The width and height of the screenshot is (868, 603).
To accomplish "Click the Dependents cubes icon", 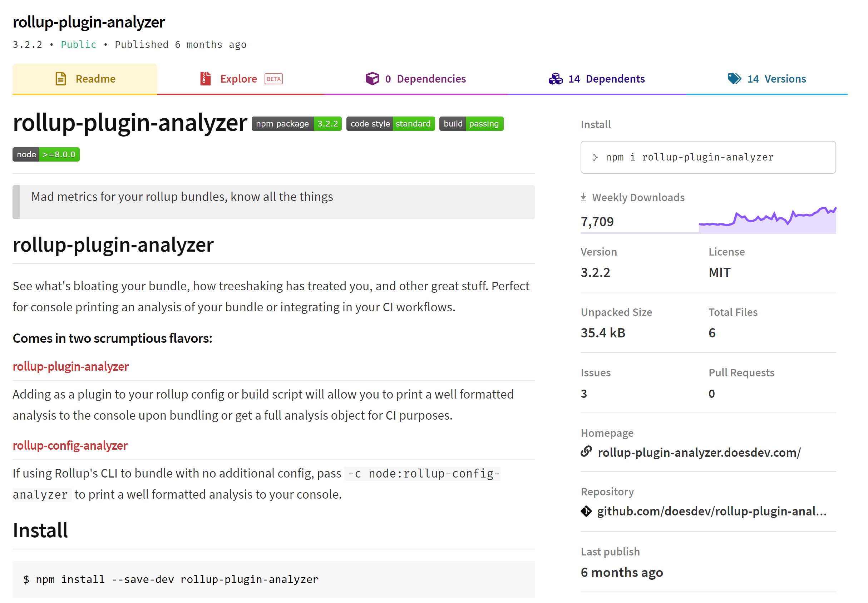I will 556,79.
